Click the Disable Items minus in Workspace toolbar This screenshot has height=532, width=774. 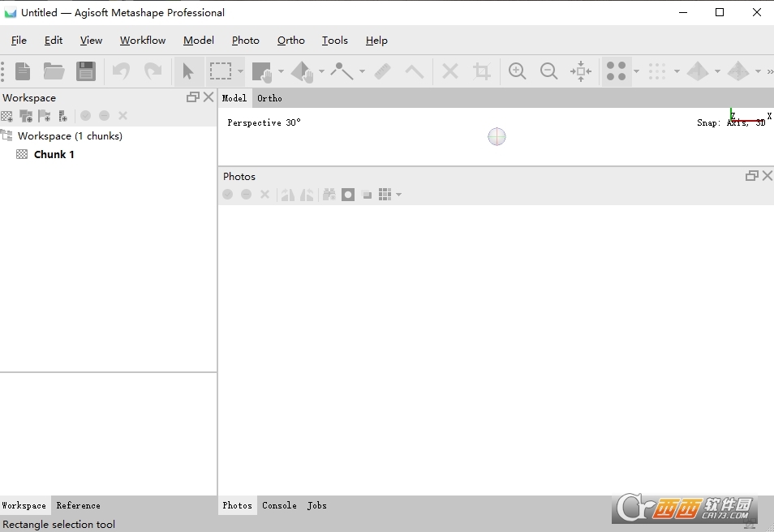tap(104, 115)
